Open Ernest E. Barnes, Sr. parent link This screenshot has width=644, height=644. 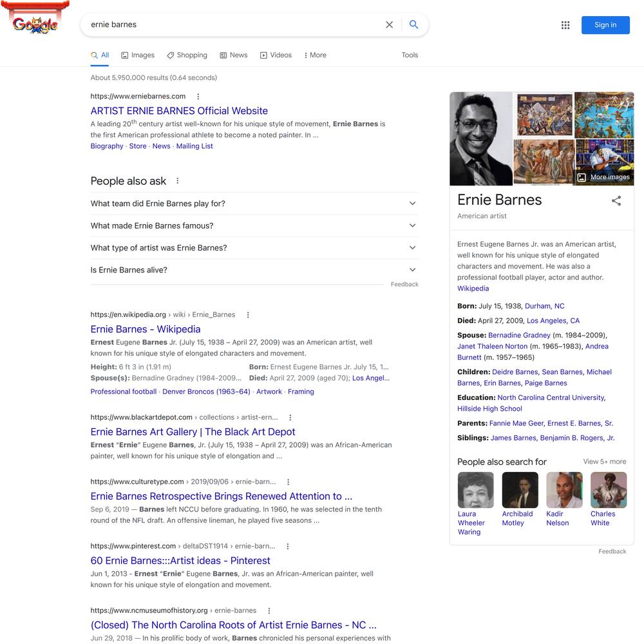pyautogui.click(x=580, y=424)
